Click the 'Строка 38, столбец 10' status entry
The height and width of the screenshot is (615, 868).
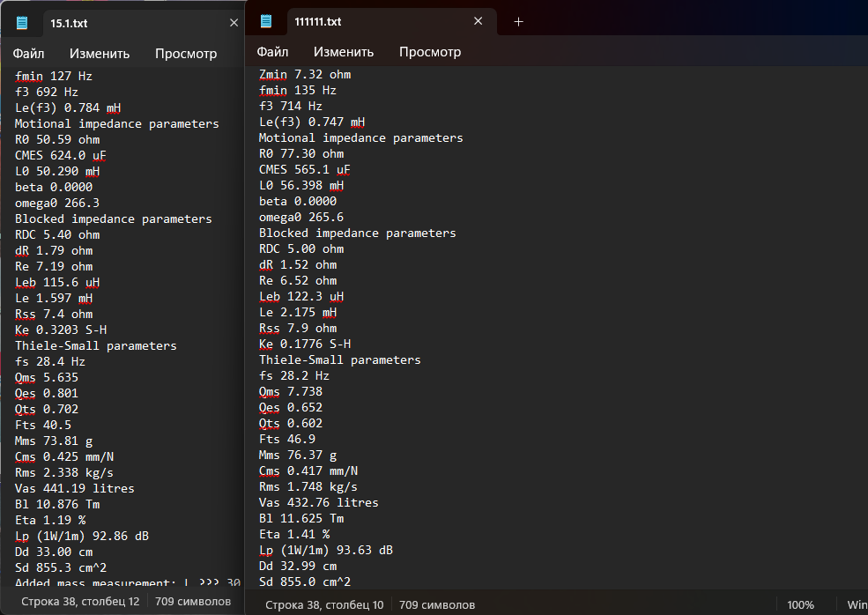[324, 605]
